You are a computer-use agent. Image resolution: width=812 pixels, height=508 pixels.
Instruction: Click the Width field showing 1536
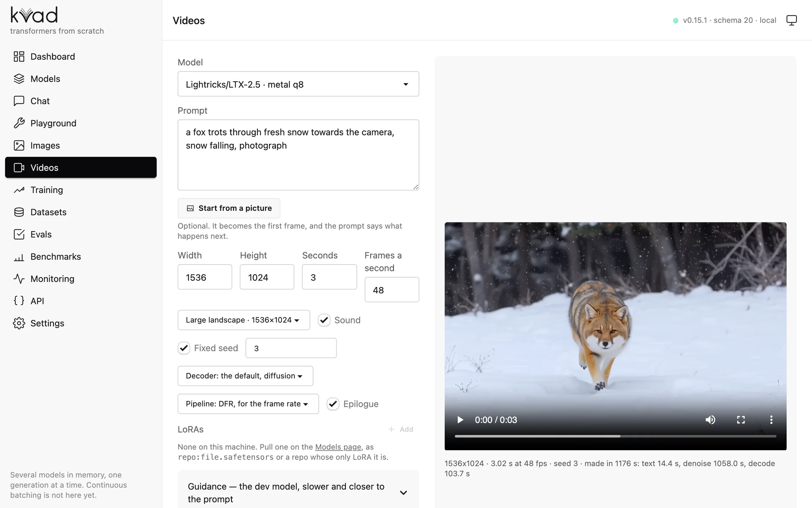(x=205, y=277)
